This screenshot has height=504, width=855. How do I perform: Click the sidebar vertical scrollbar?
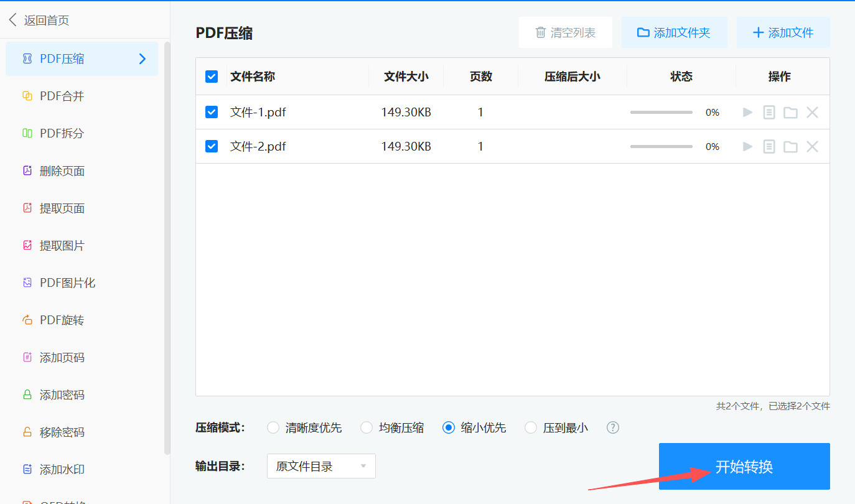coord(167,248)
